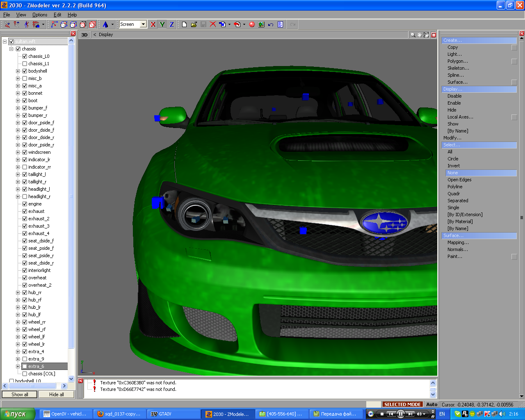Image resolution: width=525 pixels, height=420 pixels.
Task: Toggle the Z axis constraint button
Action: pyautogui.click(x=171, y=25)
